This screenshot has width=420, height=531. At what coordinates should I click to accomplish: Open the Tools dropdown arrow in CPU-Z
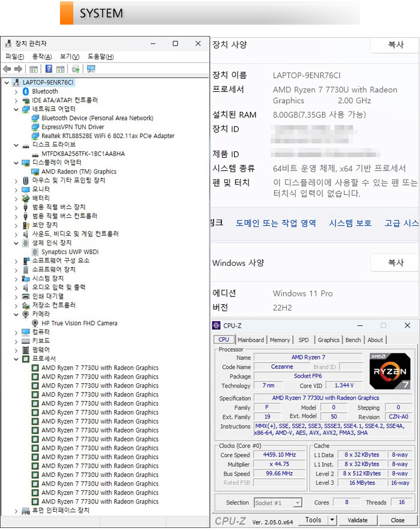pos(332,520)
